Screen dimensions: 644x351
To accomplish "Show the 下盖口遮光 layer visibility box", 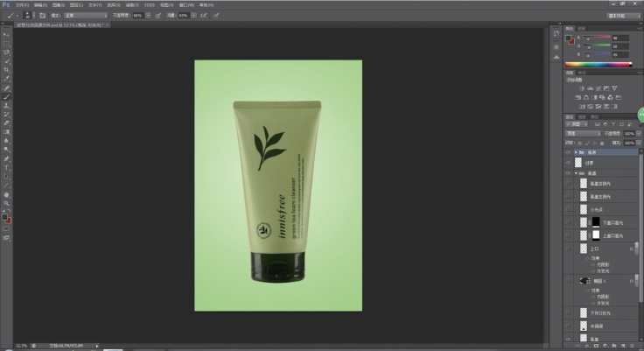I will coord(568,222).
